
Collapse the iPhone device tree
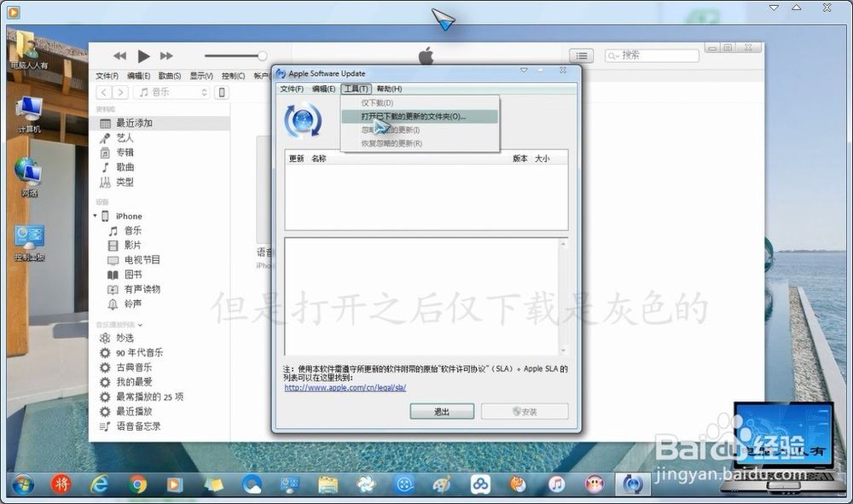[x=96, y=216]
